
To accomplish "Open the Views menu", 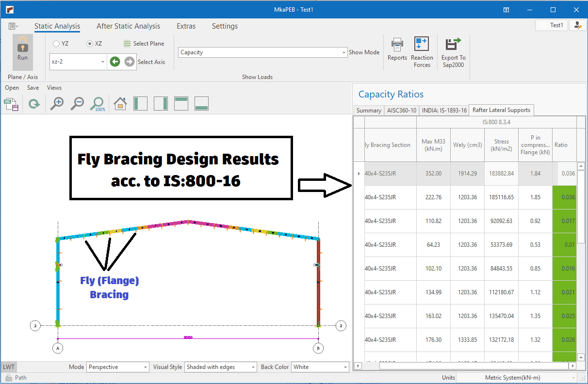I will pyautogui.click(x=54, y=88).
